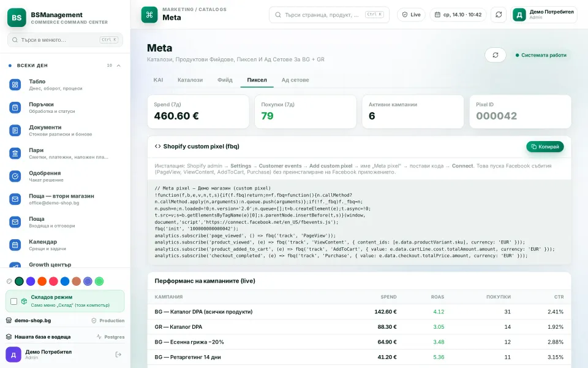This screenshot has width=588, height=368.
Task: Choose the pink-red theme swatch
Action: [x=54, y=282]
